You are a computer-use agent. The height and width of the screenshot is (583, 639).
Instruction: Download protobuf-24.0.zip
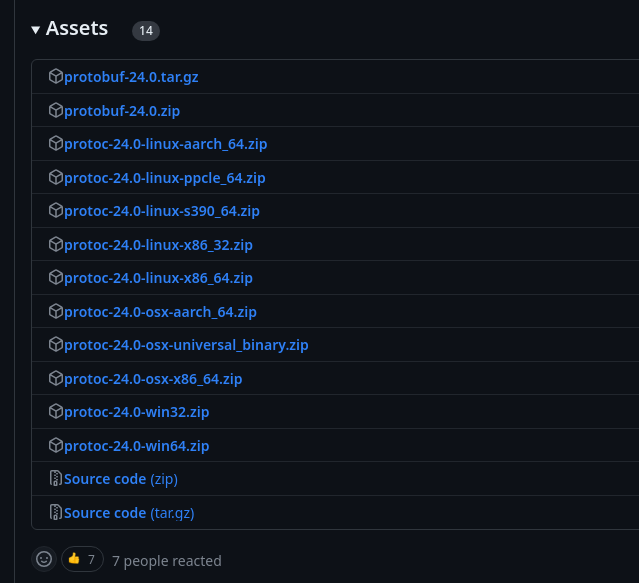pyautogui.click(x=122, y=111)
